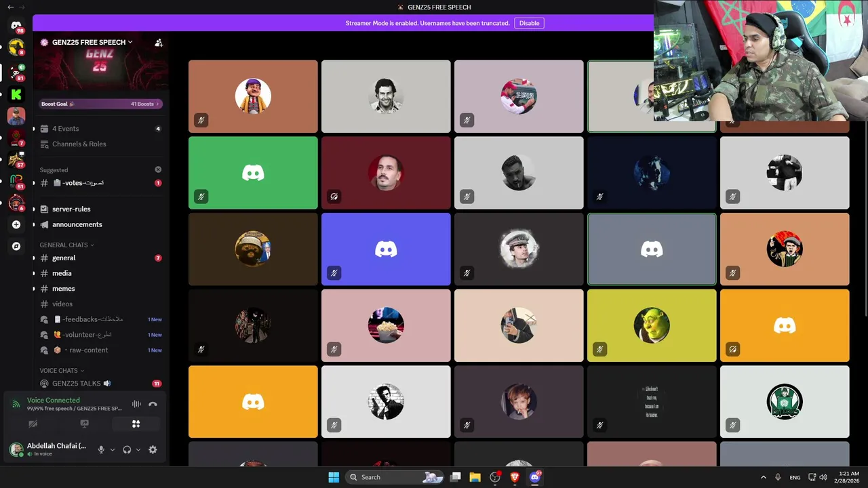The width and height of the screenshot is (868, 488).
Task: Click the taskbar microphone tray icon
Action: click(x=778, y=477)
